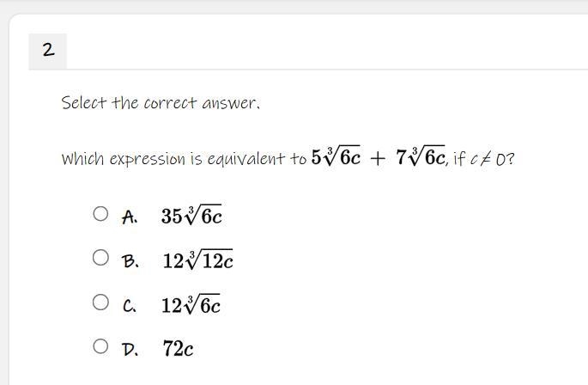Click the "Select the correct answer." instruction
Viewport: 588px width, 385px height.
161,102
